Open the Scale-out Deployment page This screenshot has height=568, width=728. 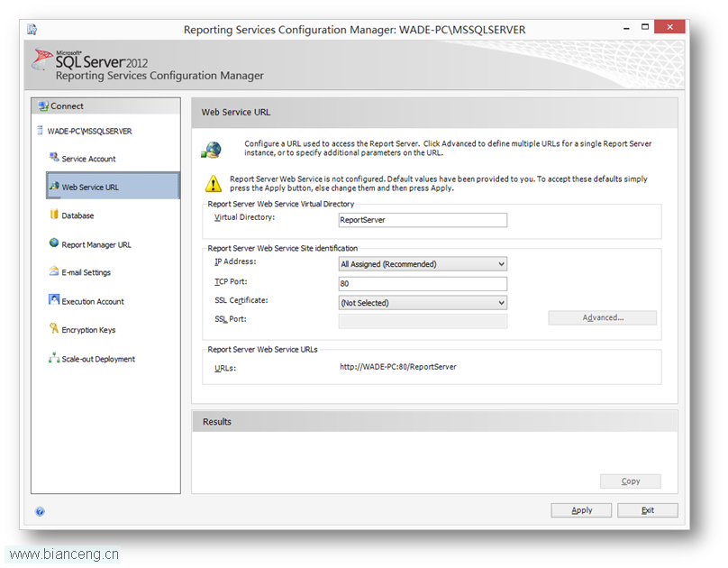click(98, 360)
